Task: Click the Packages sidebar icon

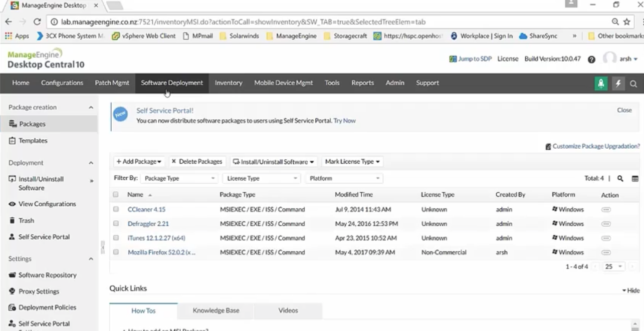Action: point(13,124)
